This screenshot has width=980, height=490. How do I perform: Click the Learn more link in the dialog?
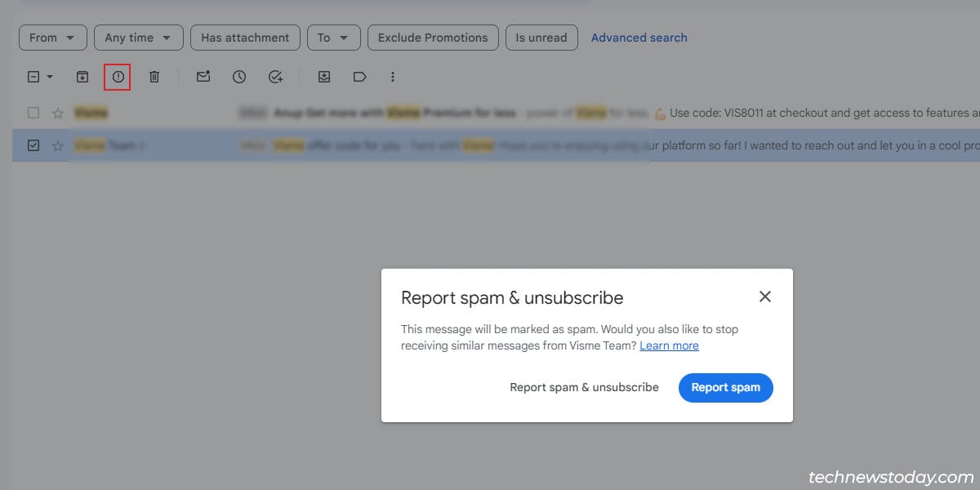[669, 345]
